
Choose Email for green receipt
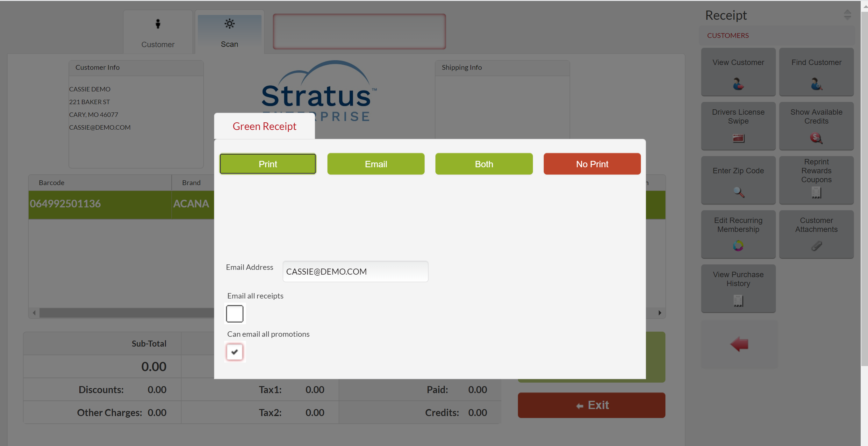(375, 164)
